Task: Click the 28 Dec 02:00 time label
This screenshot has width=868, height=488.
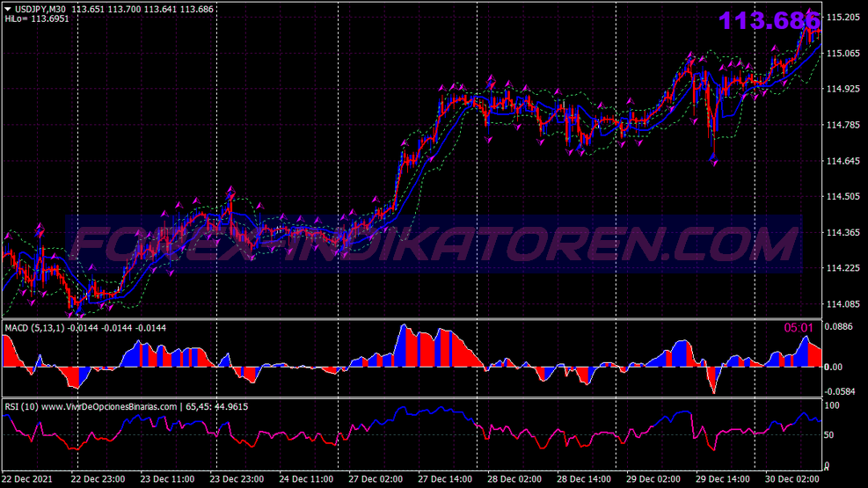Action: tap(514, 479)
